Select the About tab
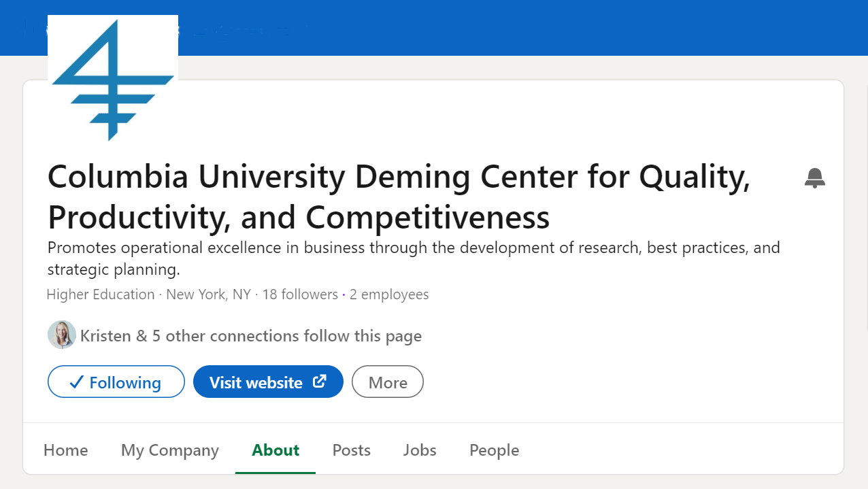The width and height of the screenshot is (868, 489). 276,450
